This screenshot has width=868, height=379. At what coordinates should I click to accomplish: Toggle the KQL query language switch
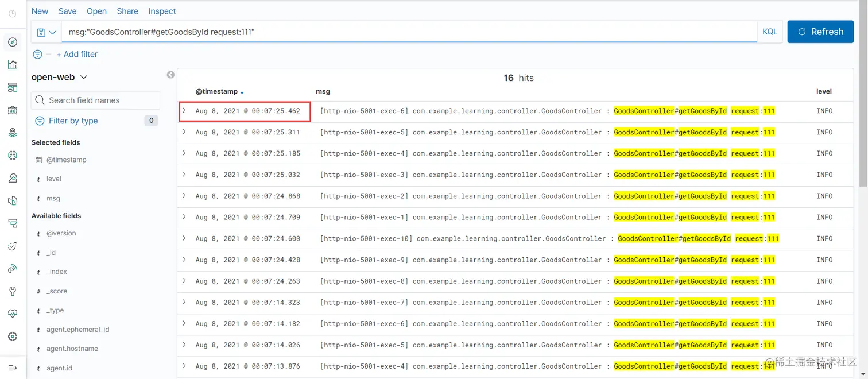(x=770, y=32)
